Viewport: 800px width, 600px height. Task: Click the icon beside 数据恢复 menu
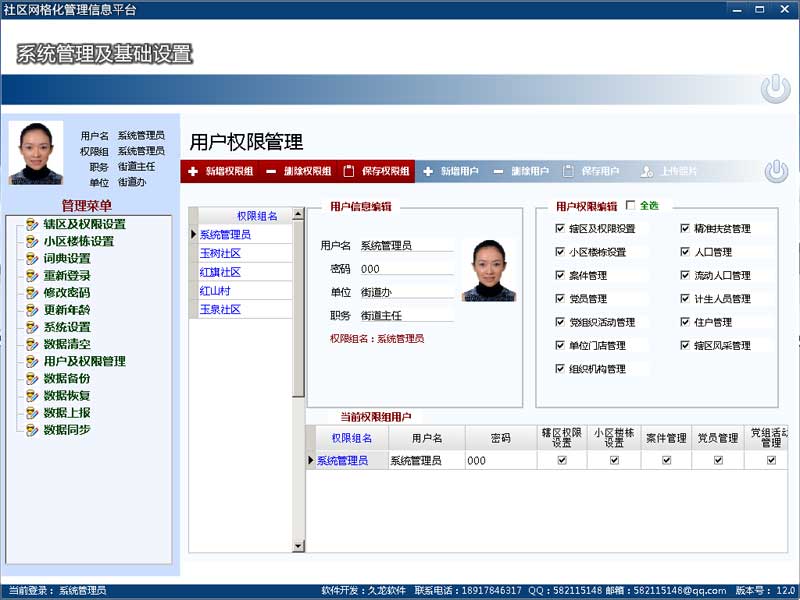pos(32,395)
